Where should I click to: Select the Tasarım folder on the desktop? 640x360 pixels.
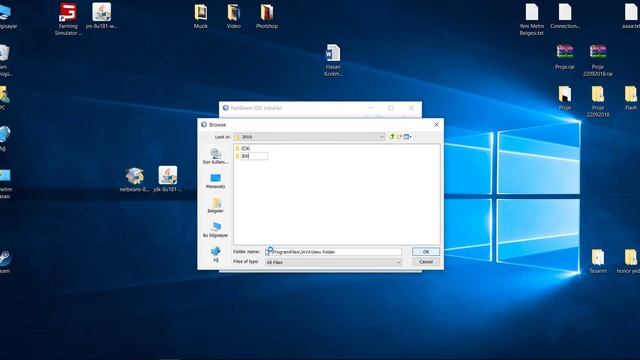[598, 261]
